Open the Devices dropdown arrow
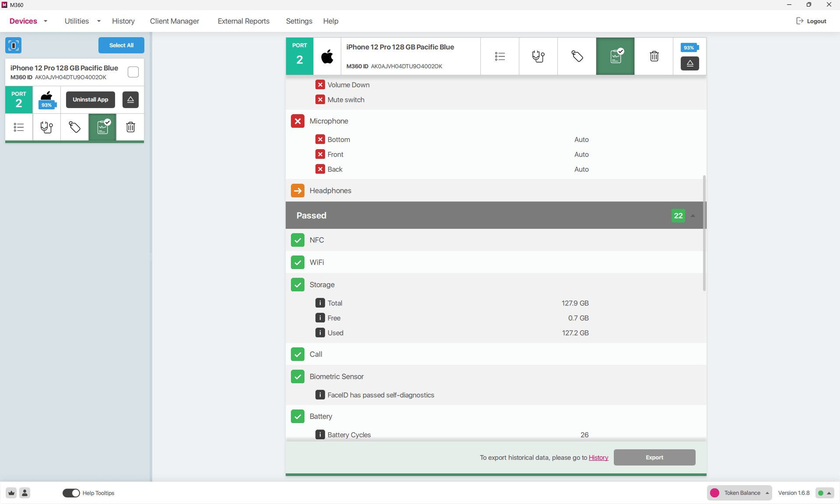The height and width of the screenshot is (504, 840). click(x=45, y=21)
